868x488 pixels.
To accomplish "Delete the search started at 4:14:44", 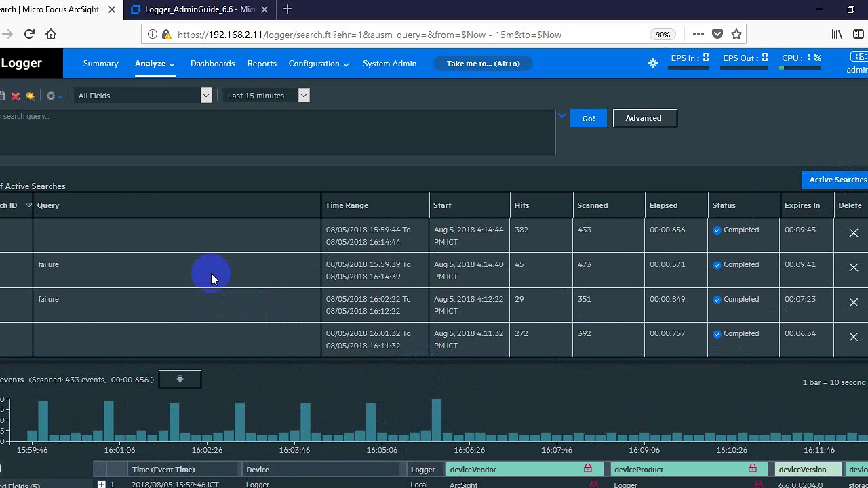I will coord(854,233).
